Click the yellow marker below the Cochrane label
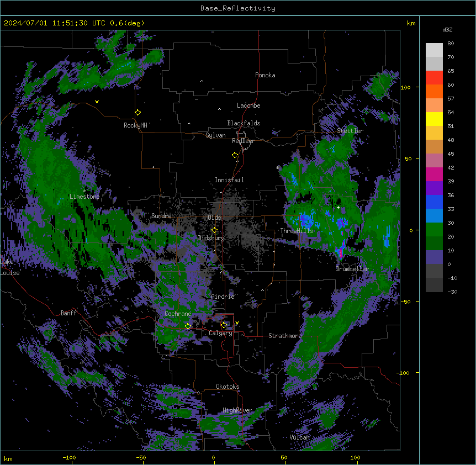 tap(188, 326)
